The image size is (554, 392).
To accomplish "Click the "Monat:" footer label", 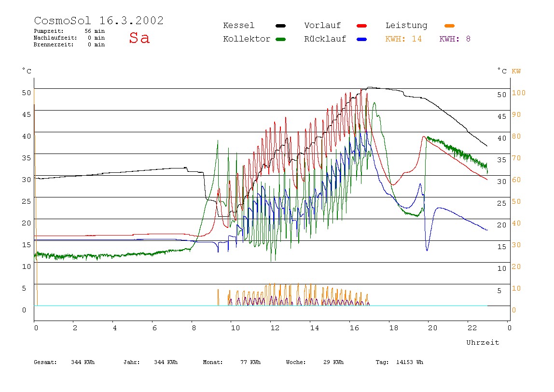I will pyautogui.click(x=213, y=362).
